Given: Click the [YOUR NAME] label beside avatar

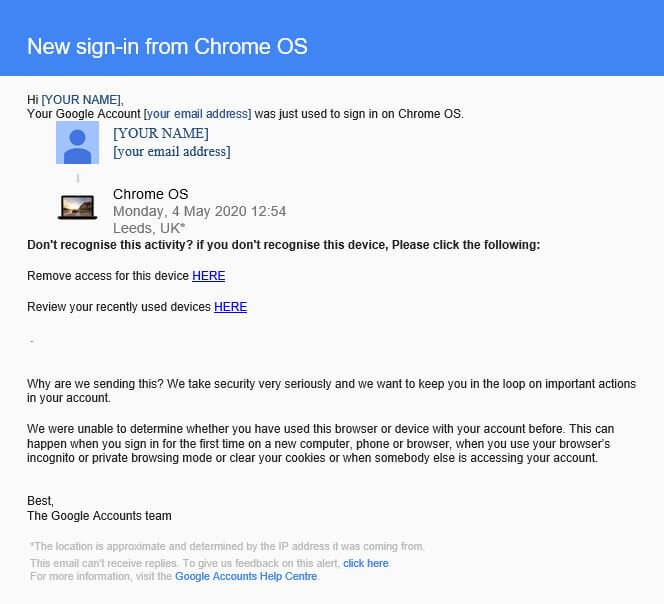Looking at the screenshot, I should [x=161, y=133].
